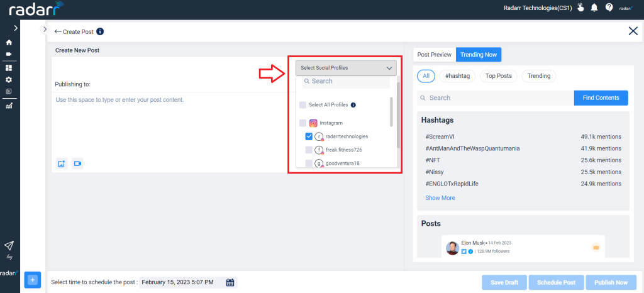
Task: Check the Instagram group checkbox
Action: pyautogui.click(x=303, y=123)
